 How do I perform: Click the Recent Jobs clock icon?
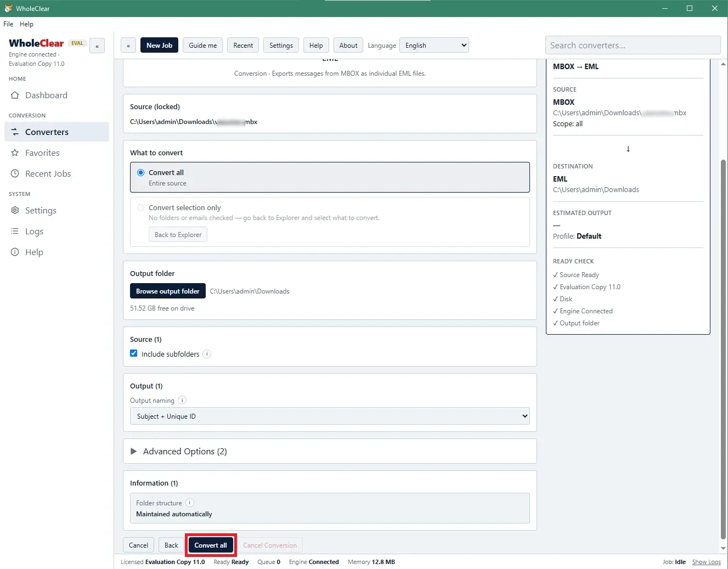click(x=15, y=174)
